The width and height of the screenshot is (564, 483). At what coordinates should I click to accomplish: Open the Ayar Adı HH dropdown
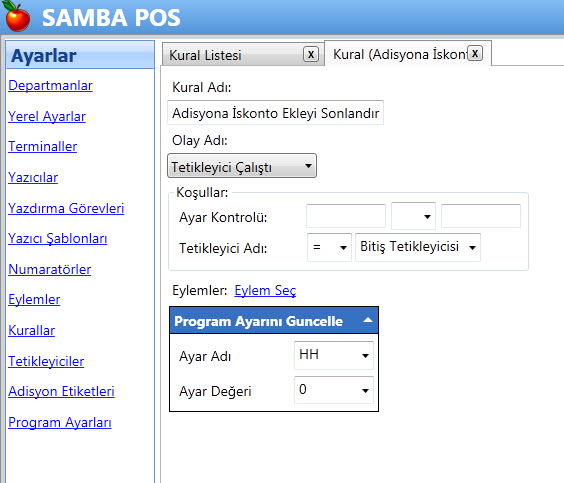(x=334, y=355)
